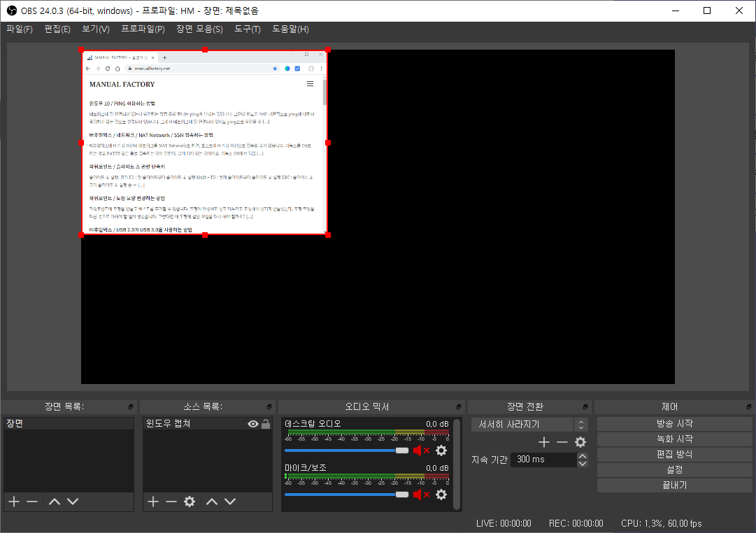Screen dimensions: 756x533
Task: Click the bottom-right red resize handle
Action: pyautogui.click(x=328, y=235)
